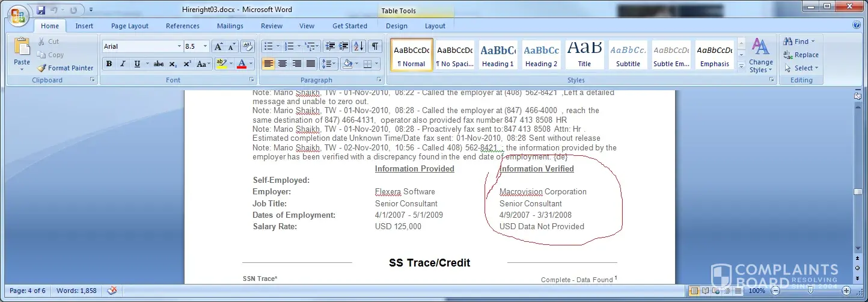Screen dimensions: 868x302
Task: Open the Mailings ribbon tab
Action: [x=230, y=26]
